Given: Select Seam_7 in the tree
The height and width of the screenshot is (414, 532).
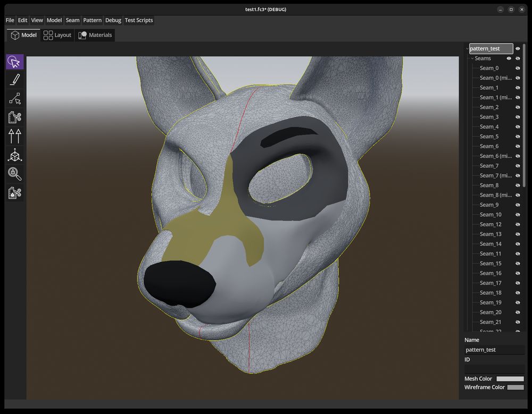Looking at the screenshot, I should [489, 166].
